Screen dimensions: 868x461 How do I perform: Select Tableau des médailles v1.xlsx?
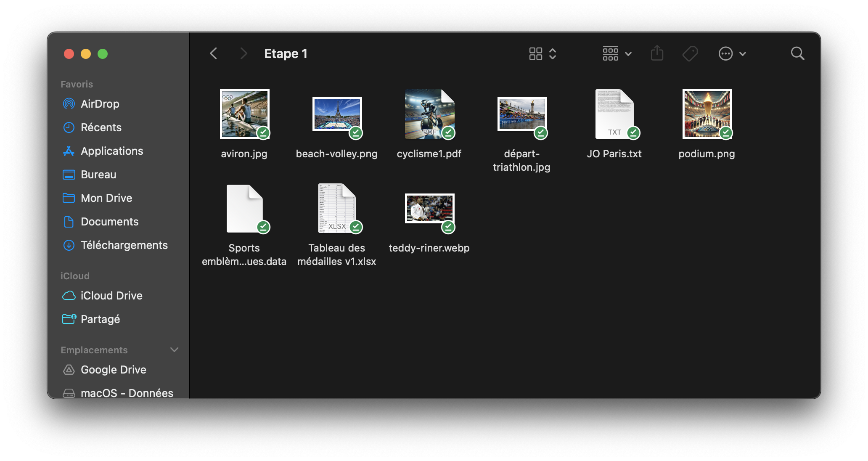(x=336, y=208)
